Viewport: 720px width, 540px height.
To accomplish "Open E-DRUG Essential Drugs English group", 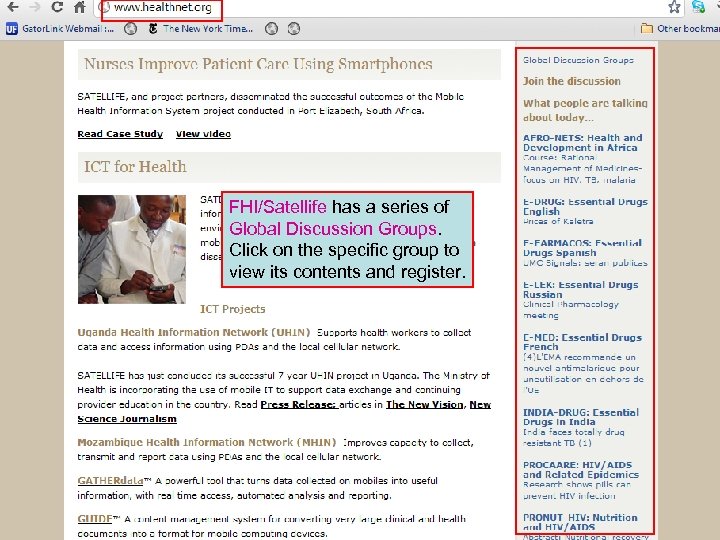I will tap(585, 207).
